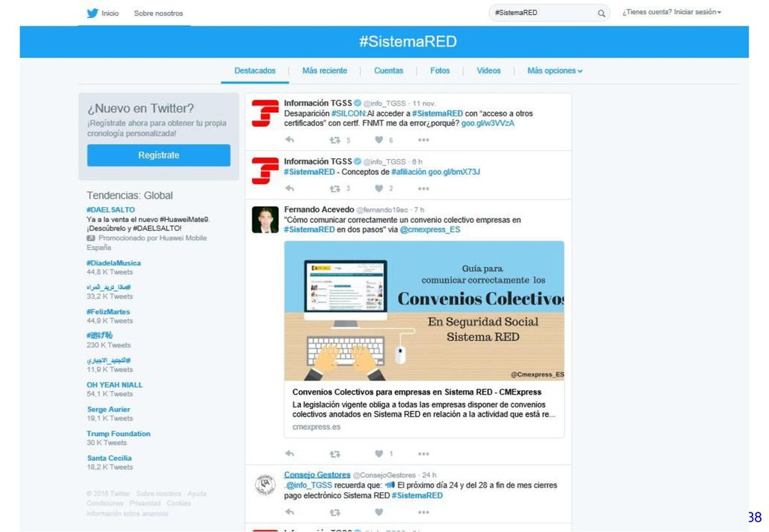This screenshot has width=769, height=532.
Task: Like Fernando Acevedo's tweet
Action: point(378,454)
